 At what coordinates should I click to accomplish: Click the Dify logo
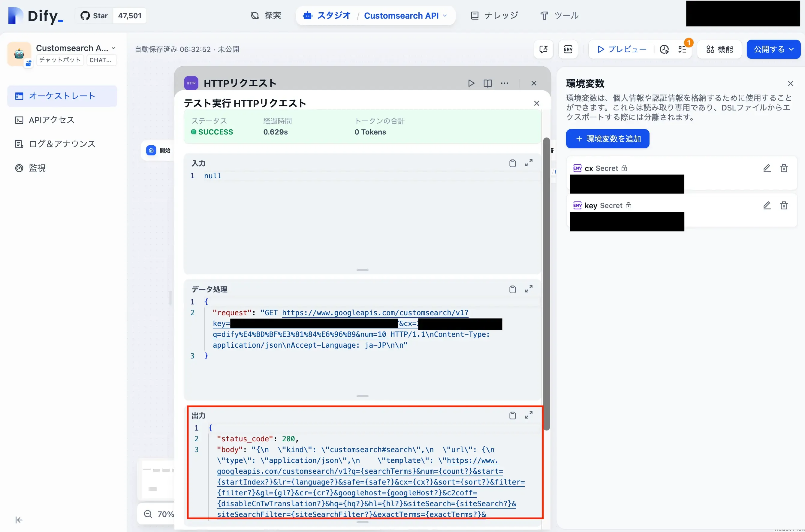click(x=36, y=16)
